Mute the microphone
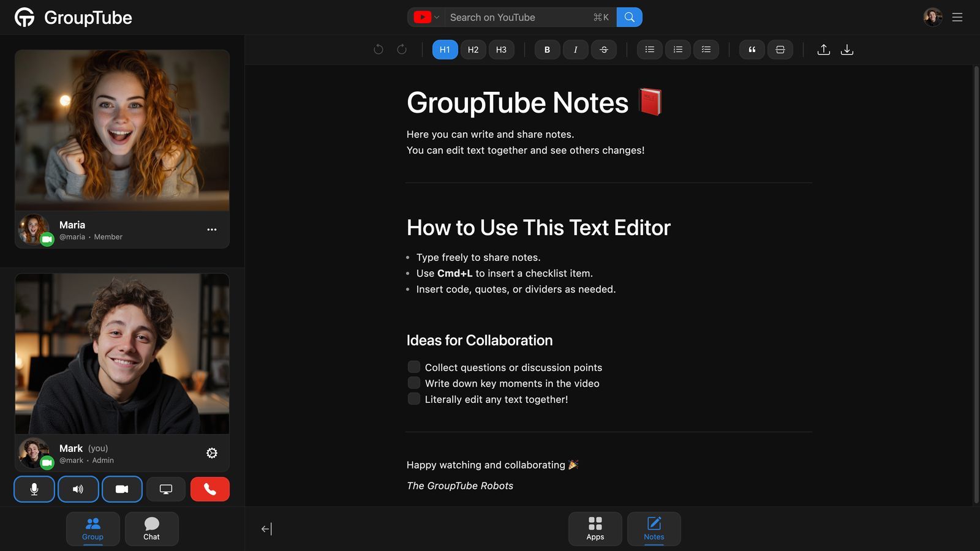Image resolution: width=980 pixels, height=551 pixels. [x=34, y=489]
